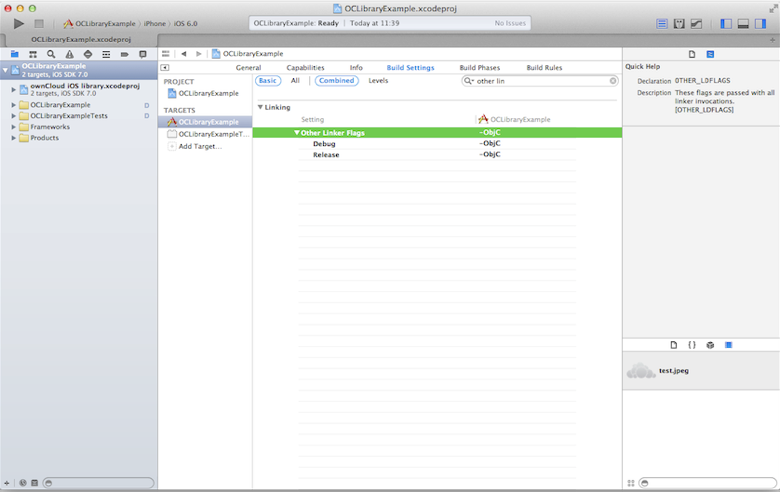This screenshot has height=492, width=780.
Task: Switch to Levels view
Action: pyautogui.click(x=378, y=81)
